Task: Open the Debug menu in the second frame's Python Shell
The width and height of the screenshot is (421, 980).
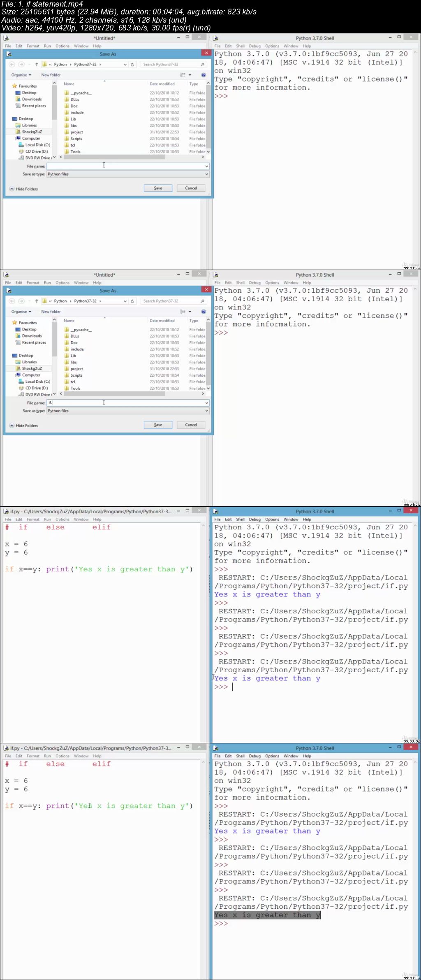Action: 255,283
